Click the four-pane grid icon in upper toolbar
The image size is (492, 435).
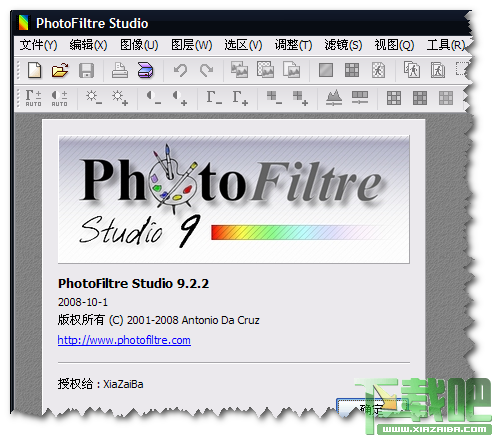[352, 70]
